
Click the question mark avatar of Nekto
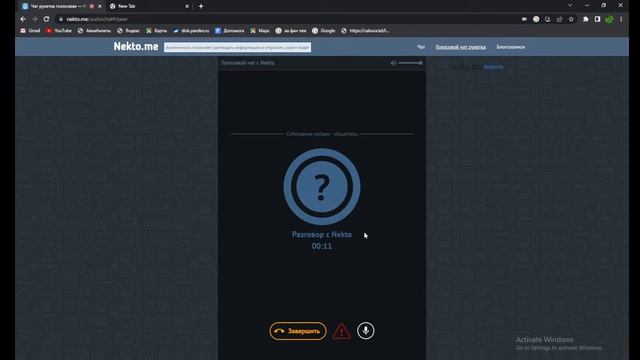(322, 187)
